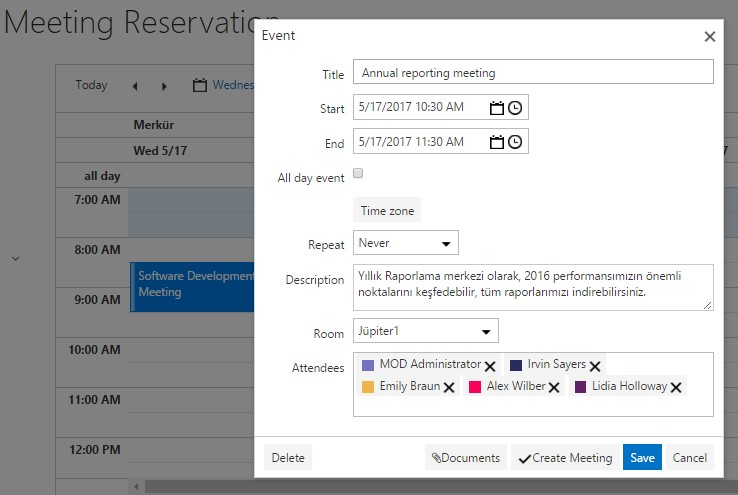
Task: Click the 7:00 AM time slot label
Action: [97, 200]
